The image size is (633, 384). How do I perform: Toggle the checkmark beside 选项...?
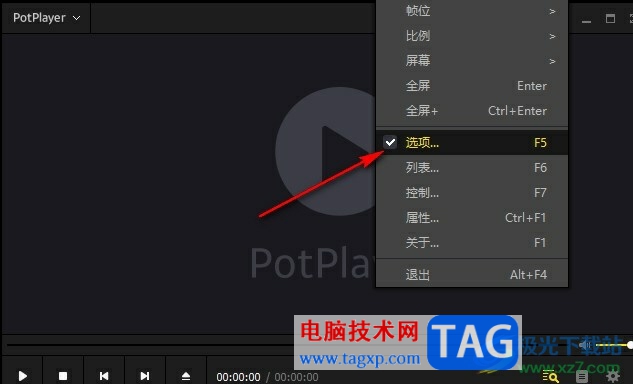point(390,142)
